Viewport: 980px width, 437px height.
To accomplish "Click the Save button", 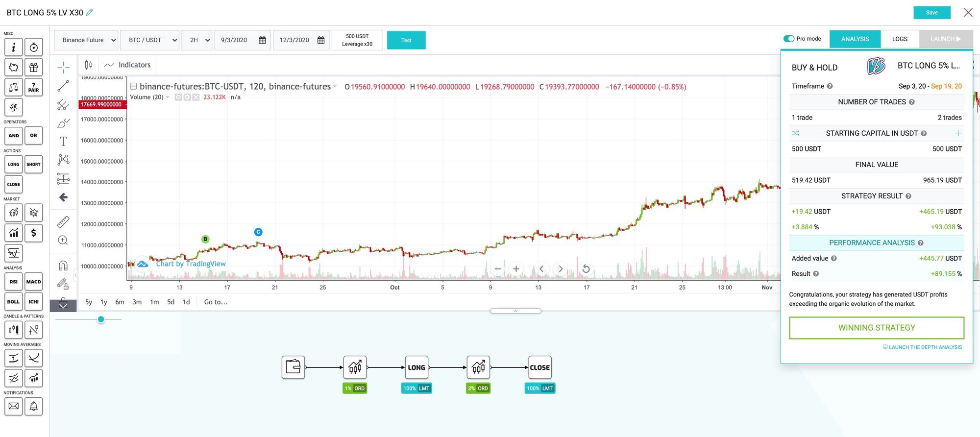I will click(x=932, y=13).
